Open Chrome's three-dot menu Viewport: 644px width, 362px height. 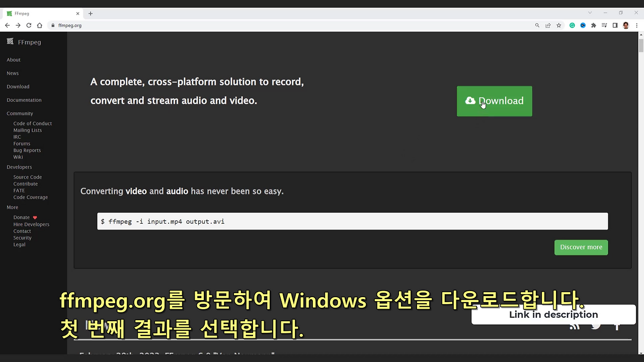tap(637, 25)
